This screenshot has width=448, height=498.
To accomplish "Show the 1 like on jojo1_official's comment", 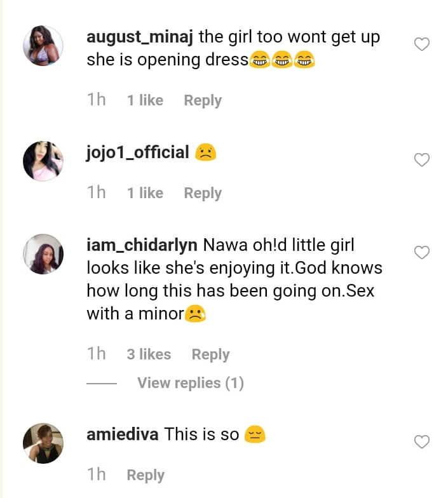I will click(x=145, y=193).
